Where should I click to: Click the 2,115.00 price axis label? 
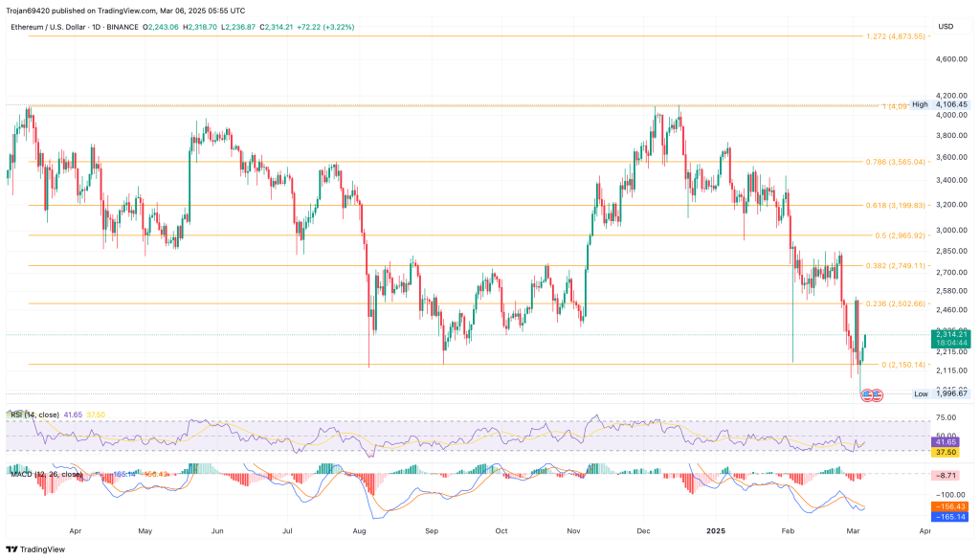coord(951,371)
